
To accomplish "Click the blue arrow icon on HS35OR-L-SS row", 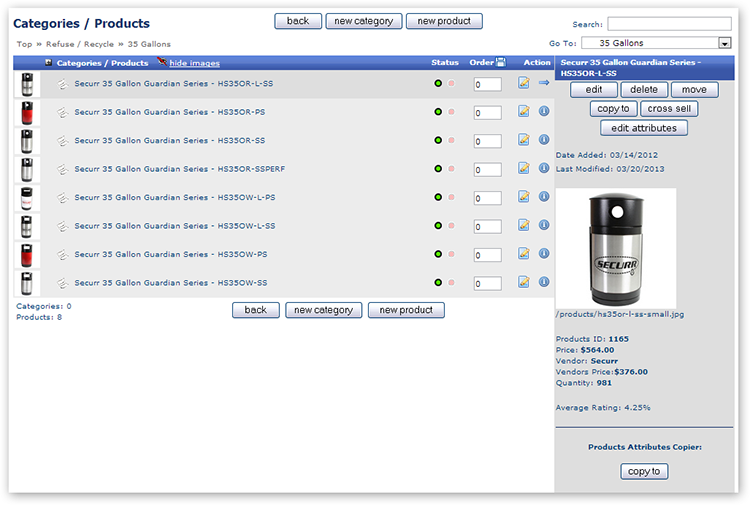I will 544,83.
